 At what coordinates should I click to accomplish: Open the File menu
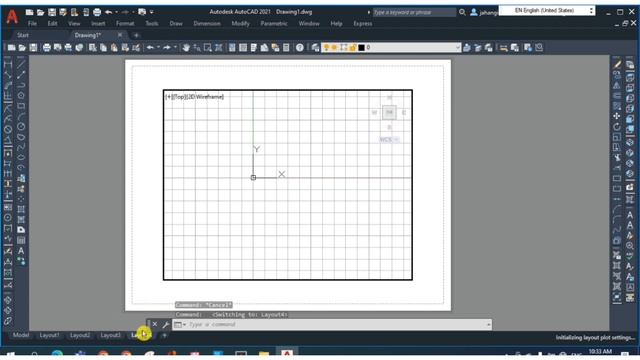[32, 24]
